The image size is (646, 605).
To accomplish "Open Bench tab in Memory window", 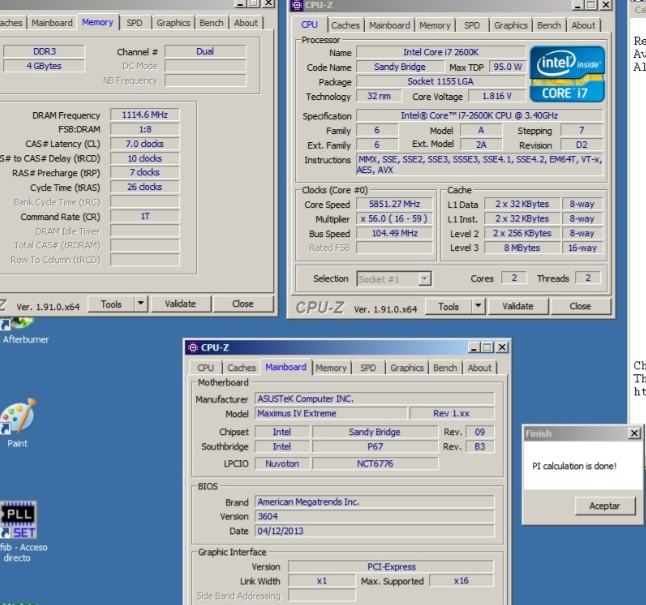I will 211,23.
